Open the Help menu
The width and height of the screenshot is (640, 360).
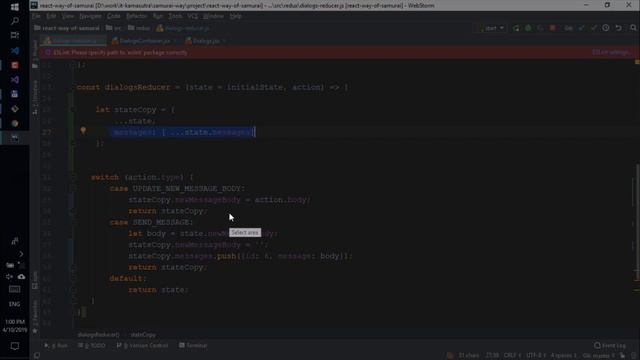(x=236, y=16)
